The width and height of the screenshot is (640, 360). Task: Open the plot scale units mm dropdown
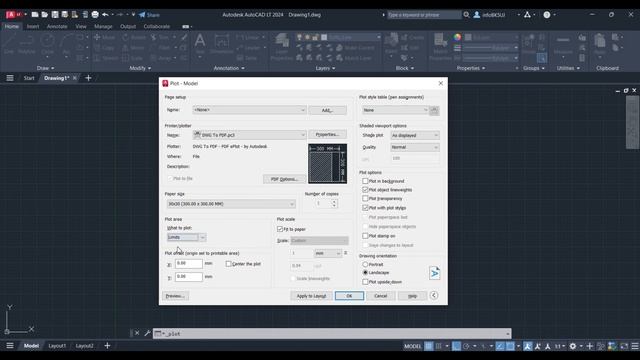(328, 253)
